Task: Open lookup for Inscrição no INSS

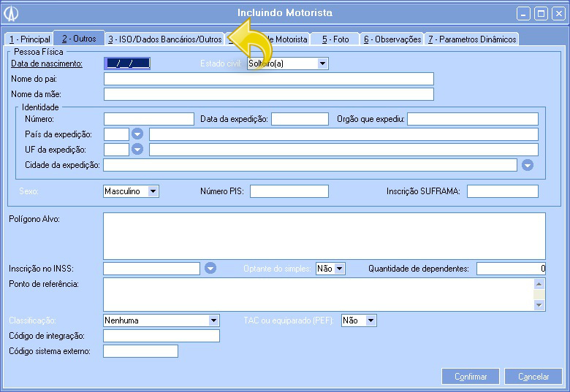Action: (x=210, y=269)
